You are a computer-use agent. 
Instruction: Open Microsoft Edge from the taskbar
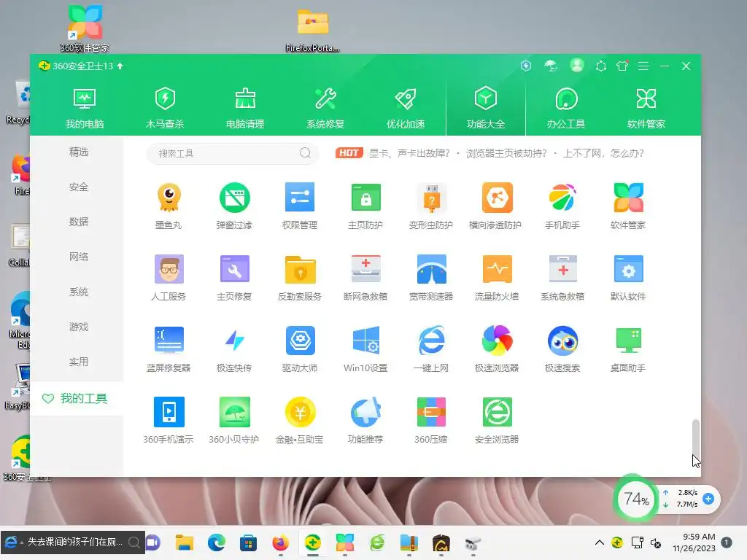point(217,542)
